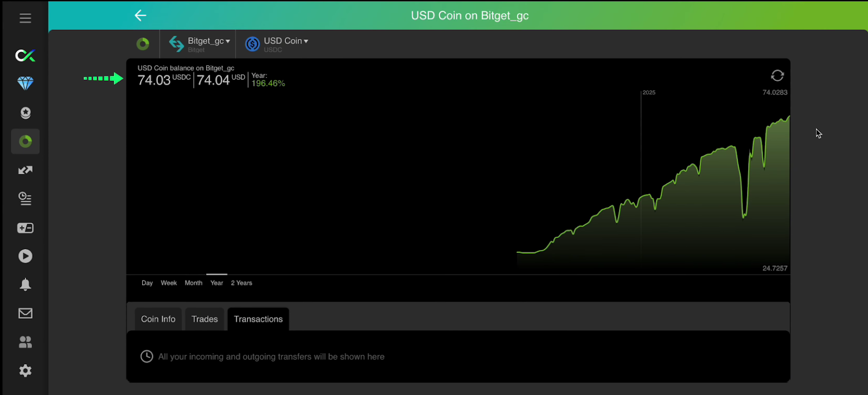Open the portfolio donut chart icon in sidebar

[25, 142]
